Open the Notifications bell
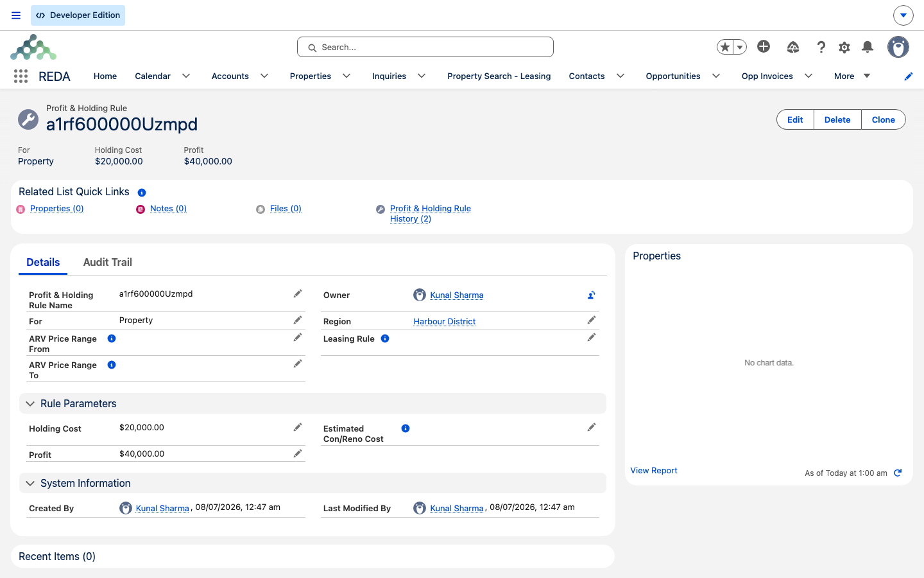The width and height of the screenshot is (924, 578). pos(868,47)
